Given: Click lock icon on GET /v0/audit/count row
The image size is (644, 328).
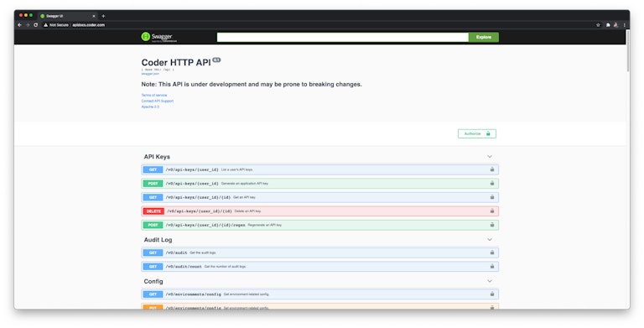Looking at the screenshot, I should 492,267.
